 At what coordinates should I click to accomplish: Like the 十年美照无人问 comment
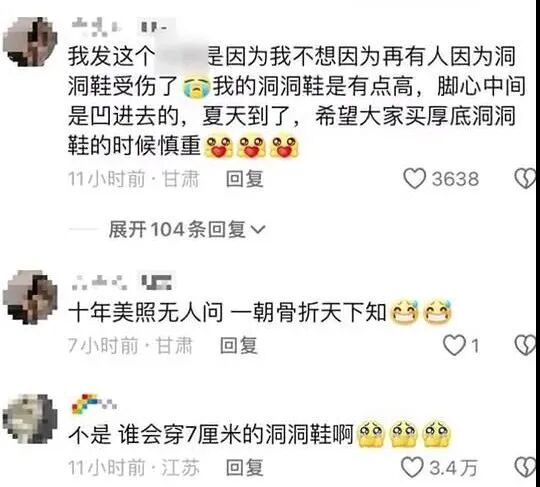pos(454,345)
